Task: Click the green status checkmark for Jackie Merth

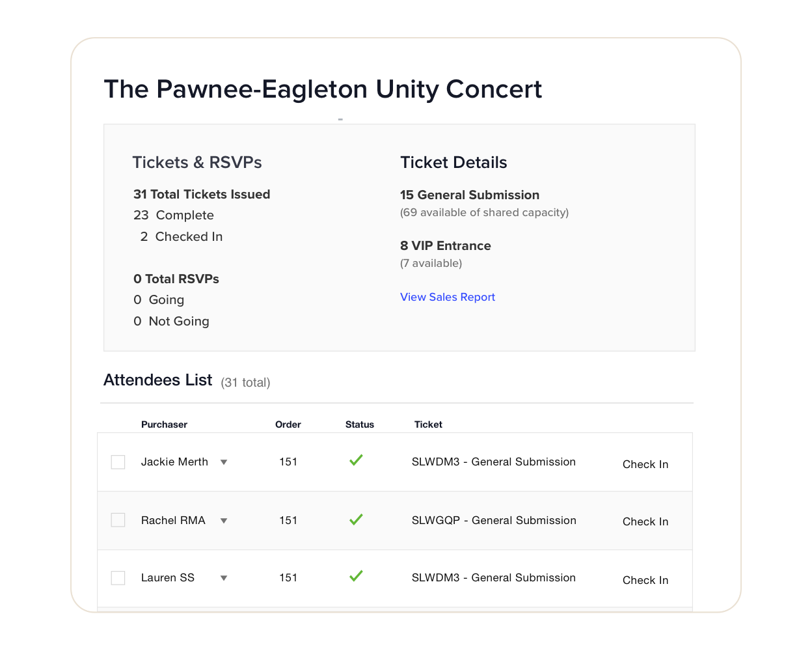Action: tap(356, 460)
